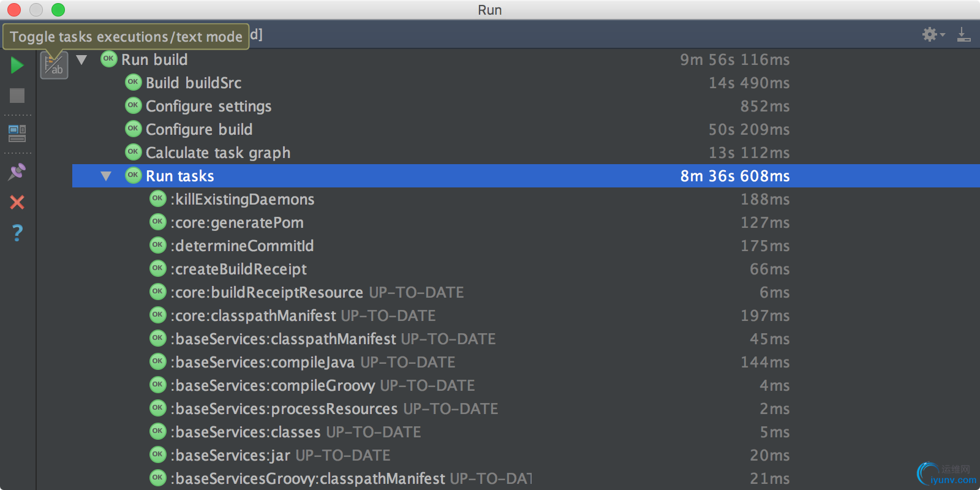Open help with the question mark icon
980x490 pixels.
coord(17,233)
